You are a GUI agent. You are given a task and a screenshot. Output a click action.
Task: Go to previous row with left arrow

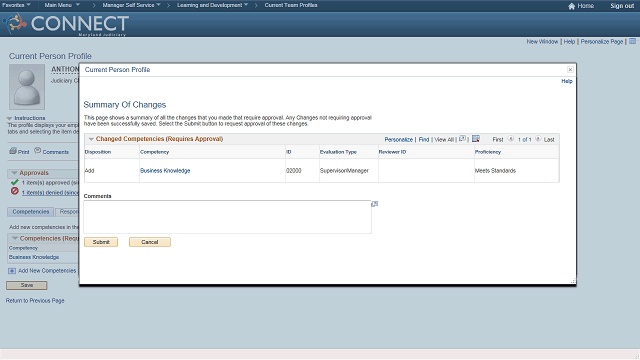[x=511, y=139]
